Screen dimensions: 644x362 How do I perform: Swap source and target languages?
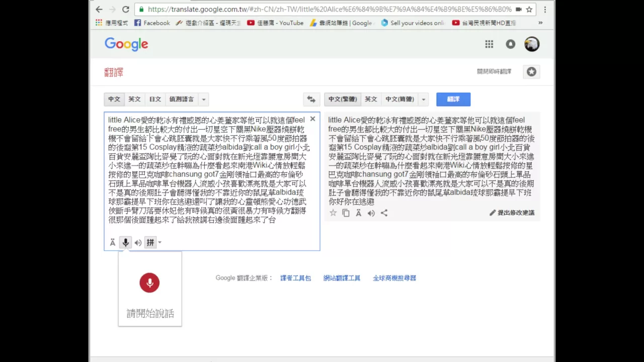pos(311,99)
